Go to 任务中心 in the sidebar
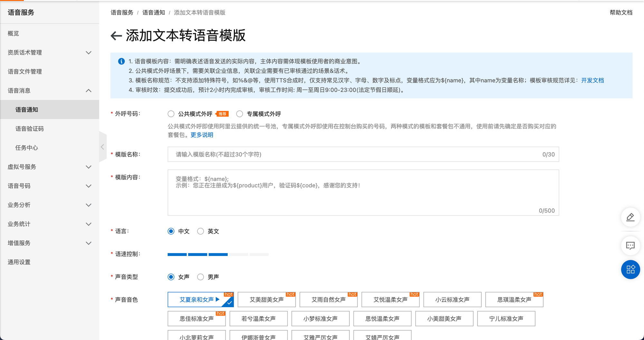The width and height of the screenshot is (644, 340). pyautogui.click(x=27, y=148)
